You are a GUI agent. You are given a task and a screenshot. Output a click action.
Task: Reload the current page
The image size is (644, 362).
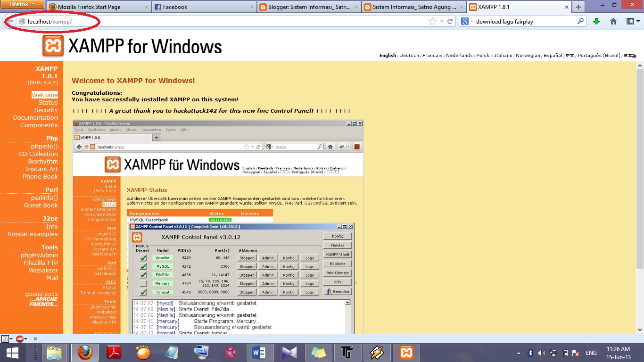click(x=450, y=21)
